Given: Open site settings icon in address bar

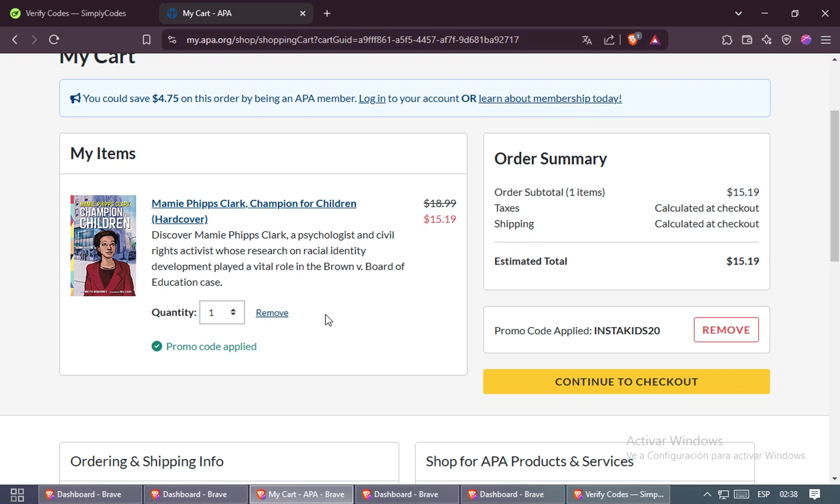Looking at the screenshot, I should 172,40.
